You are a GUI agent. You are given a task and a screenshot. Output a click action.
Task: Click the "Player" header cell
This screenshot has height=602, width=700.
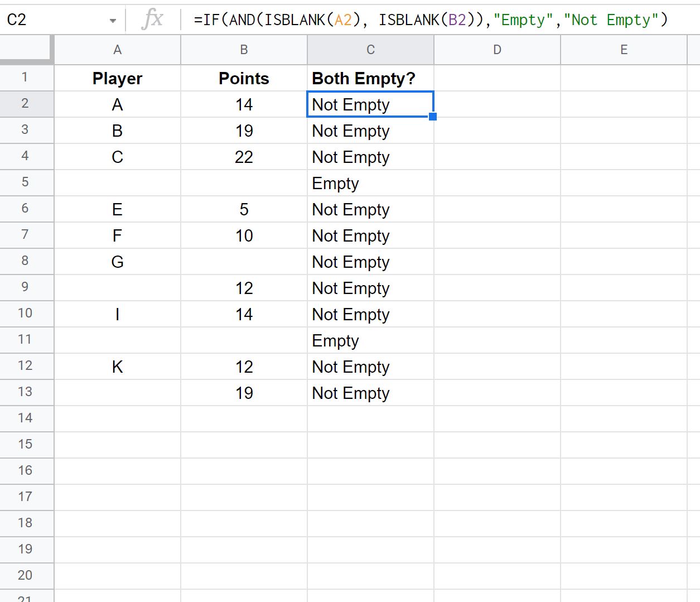point(117,79)
